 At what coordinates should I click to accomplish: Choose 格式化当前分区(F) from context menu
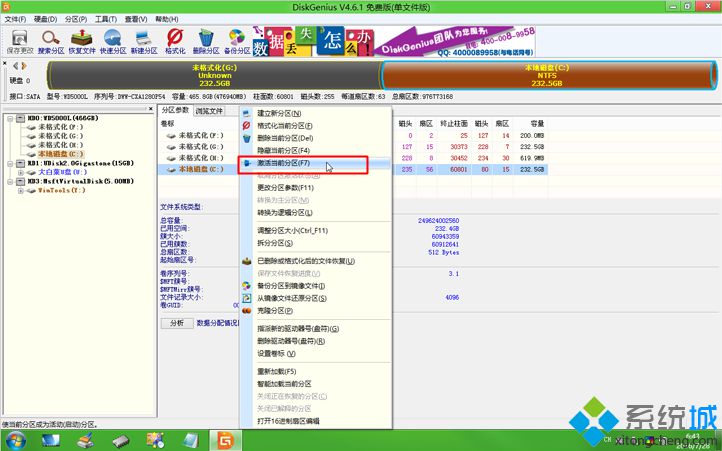coord(315,126)
